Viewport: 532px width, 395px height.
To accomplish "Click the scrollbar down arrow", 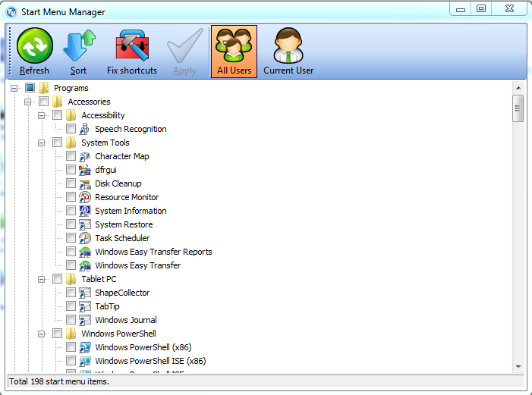I will [x=518, y=366].
